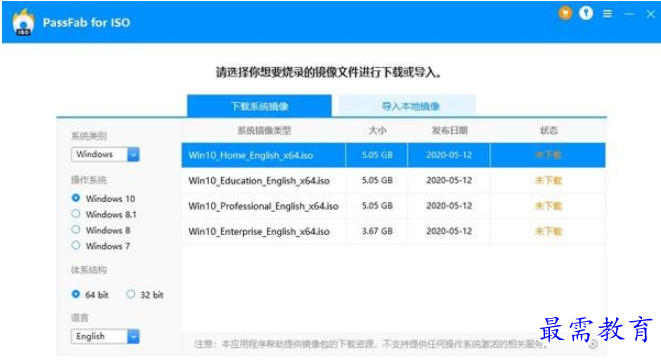Click the 大小 column header

pos(377,130)
